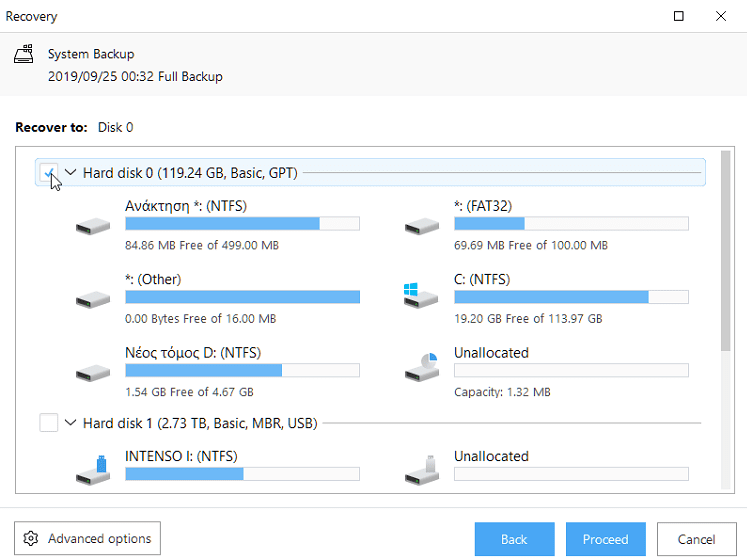Screen dimensions: 750x559
Task: Click the INTENSO I: USB drive icon
Action: point(93,470)
